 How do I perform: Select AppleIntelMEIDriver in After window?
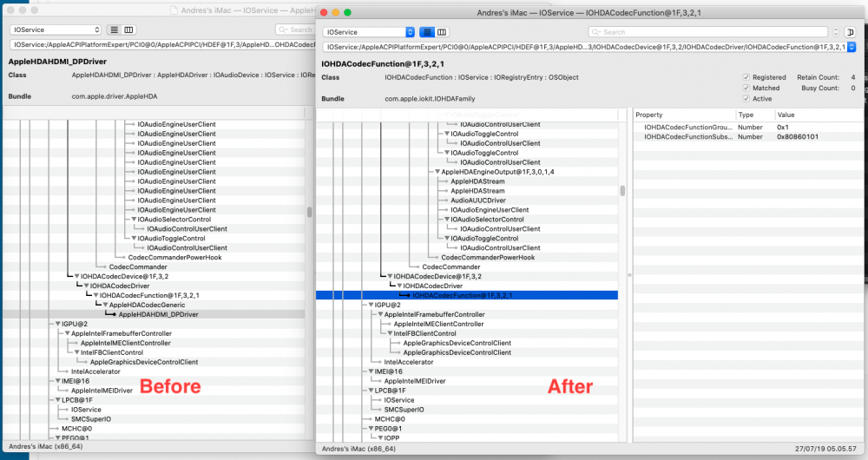point(415,381)
